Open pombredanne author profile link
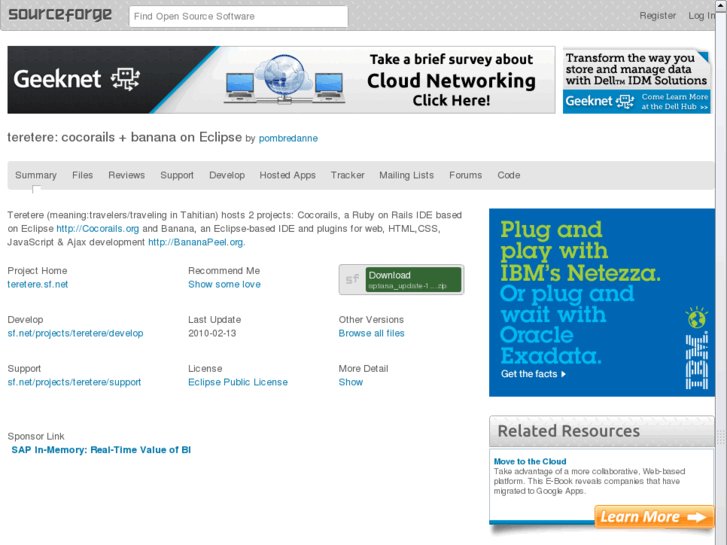Screen dimensions: 727x545 [x=288, y=138]
